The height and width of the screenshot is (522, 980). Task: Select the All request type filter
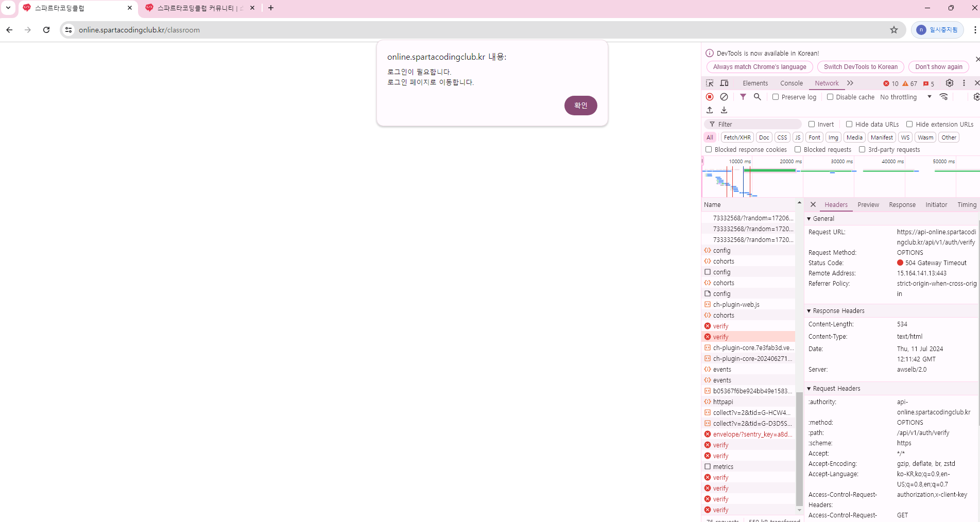(710, 137)
